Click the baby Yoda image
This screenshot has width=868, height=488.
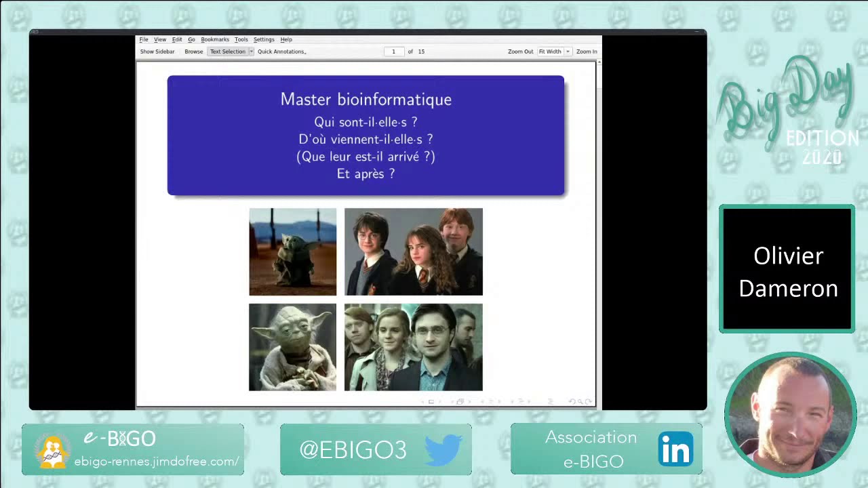point(292,251)
